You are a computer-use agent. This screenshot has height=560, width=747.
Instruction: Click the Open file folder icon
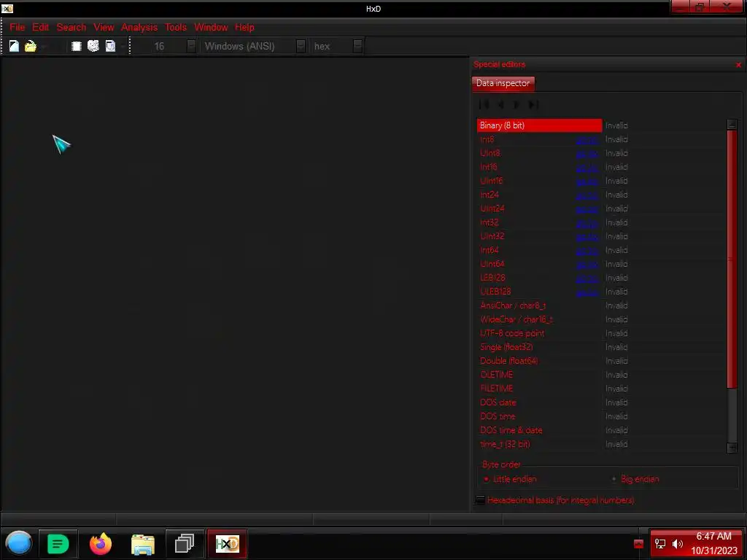pyautogui.click(x=31, y=46)
